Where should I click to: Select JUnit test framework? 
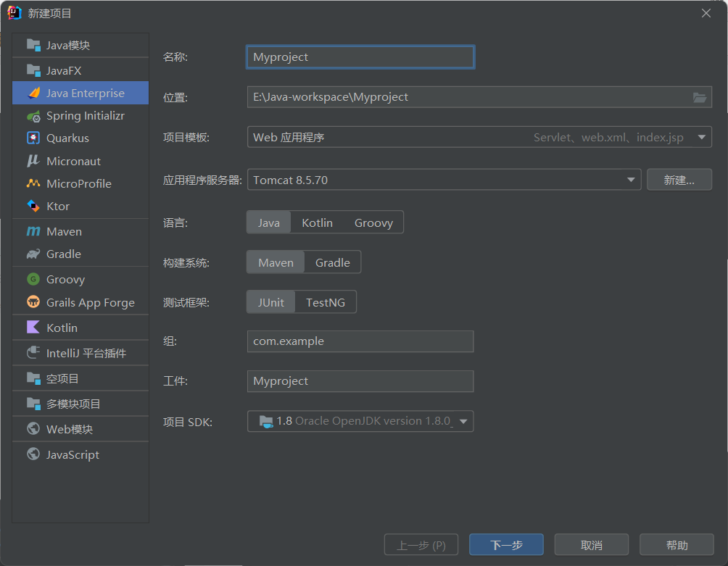coord(271,302)
